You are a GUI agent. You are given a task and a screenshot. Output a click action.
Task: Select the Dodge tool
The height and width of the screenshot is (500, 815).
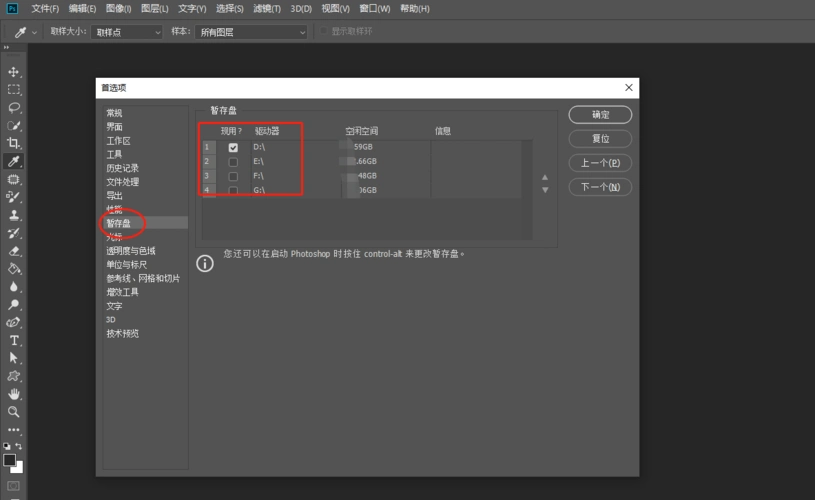[x=14, y=305]
